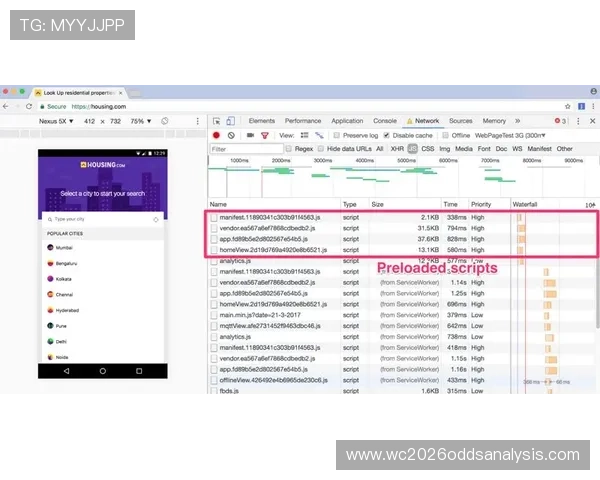Bookmark this page with the star

(568, 106)
